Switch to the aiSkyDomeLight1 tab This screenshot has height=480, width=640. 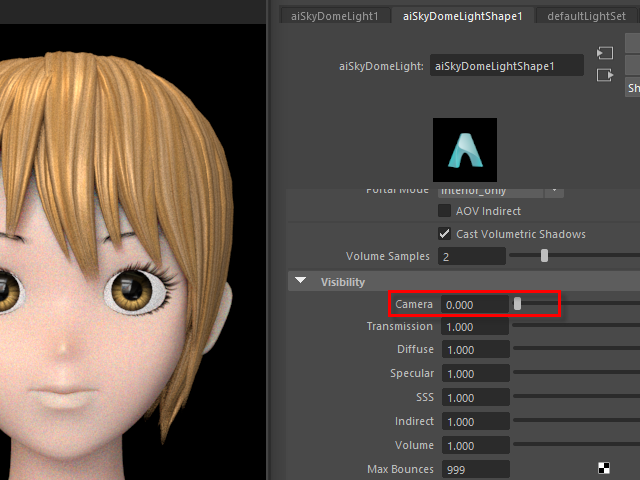(334, 16)
